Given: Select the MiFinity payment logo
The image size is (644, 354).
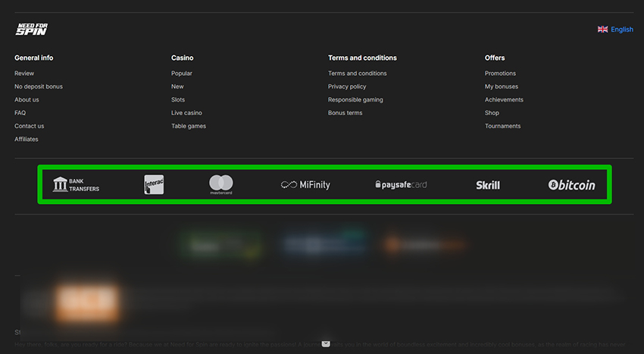Looking at the screenshot, I should click(305, 184).
